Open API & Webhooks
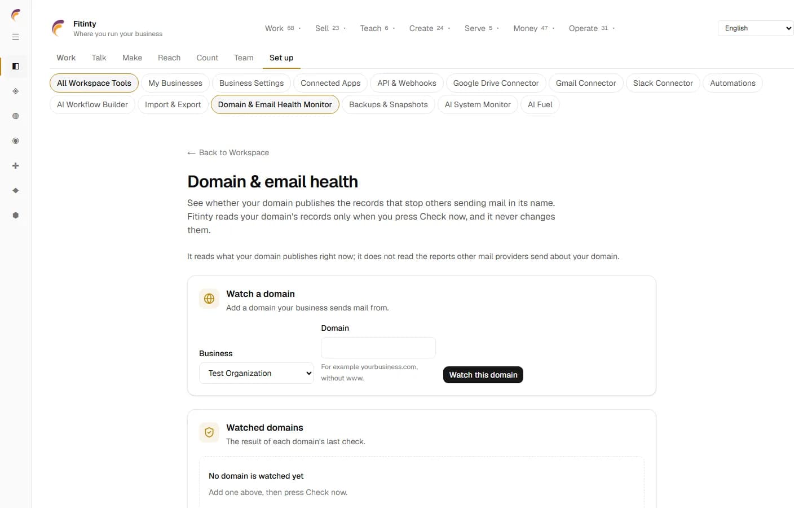The height and width of the screenshot is (508, 812). tap(407, 83)
